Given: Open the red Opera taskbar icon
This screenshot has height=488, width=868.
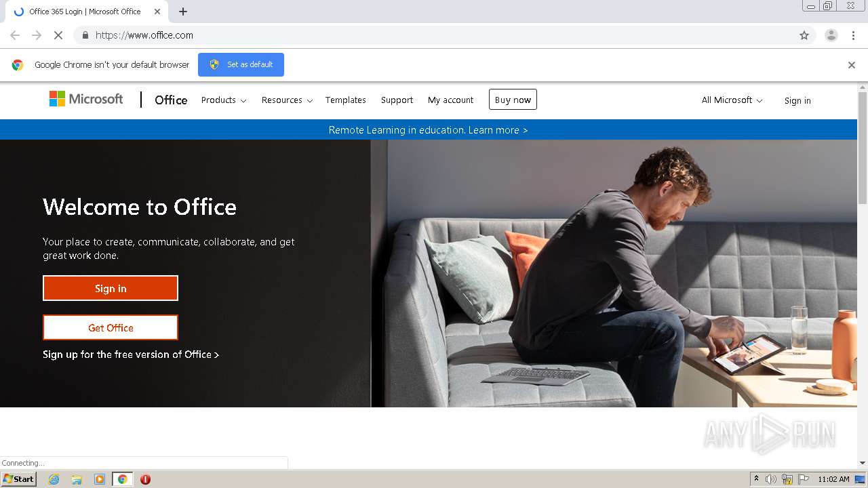Looking at the screenshot, I should point(145,479).
